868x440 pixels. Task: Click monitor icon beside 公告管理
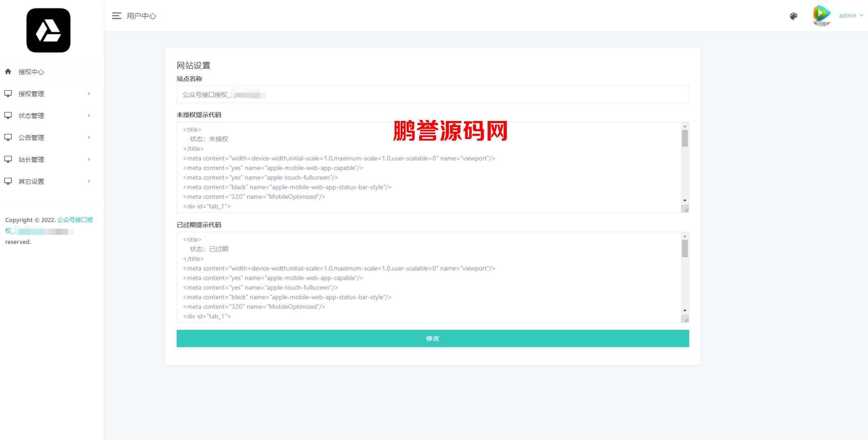tap(8, 137)
